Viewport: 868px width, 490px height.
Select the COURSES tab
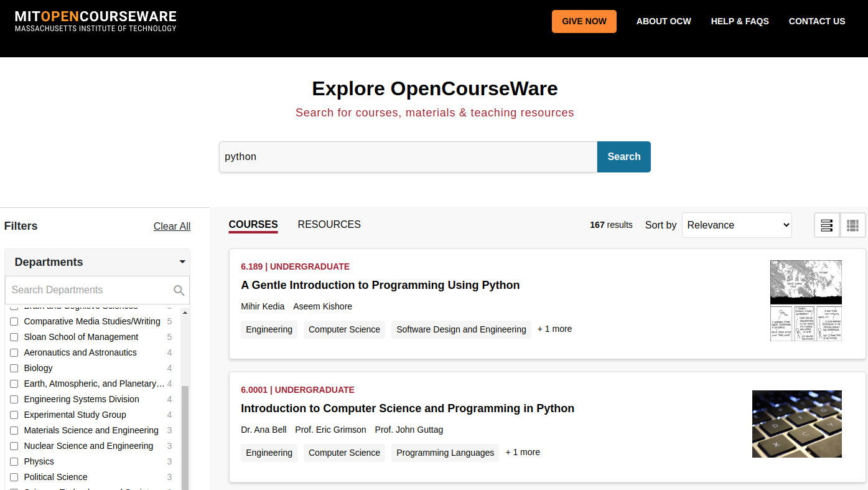[253, 224]
